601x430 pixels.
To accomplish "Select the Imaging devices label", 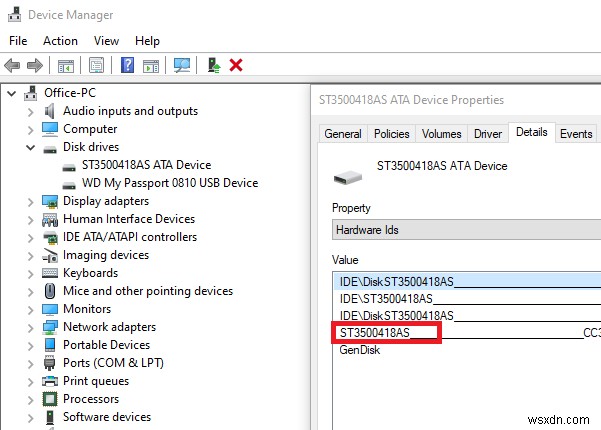I will (x=106, y=255).
